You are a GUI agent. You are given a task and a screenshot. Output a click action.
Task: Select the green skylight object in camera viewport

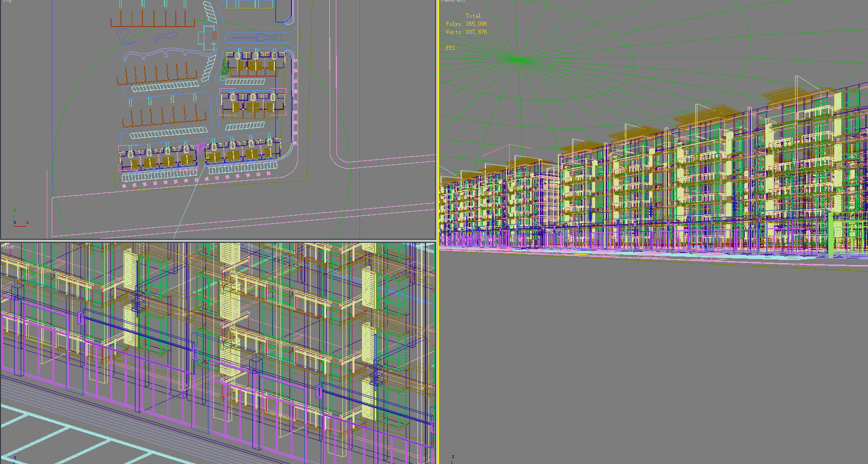[x=519, y=59]
